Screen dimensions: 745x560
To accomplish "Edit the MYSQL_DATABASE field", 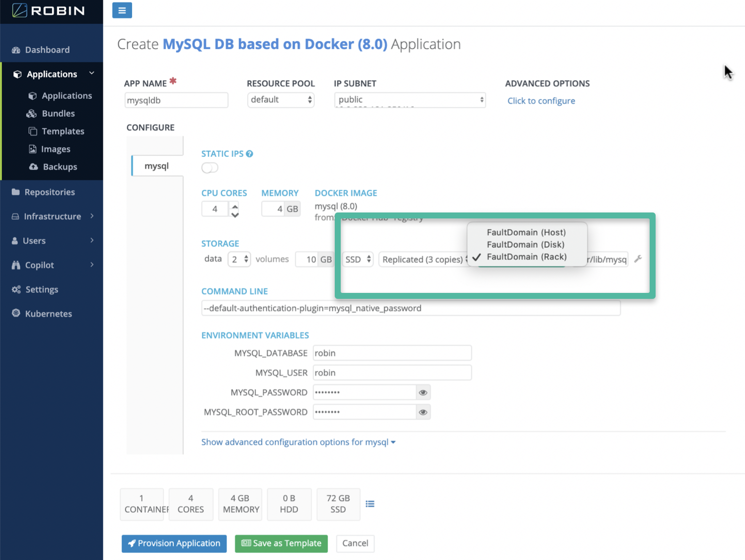I will 392,353.
